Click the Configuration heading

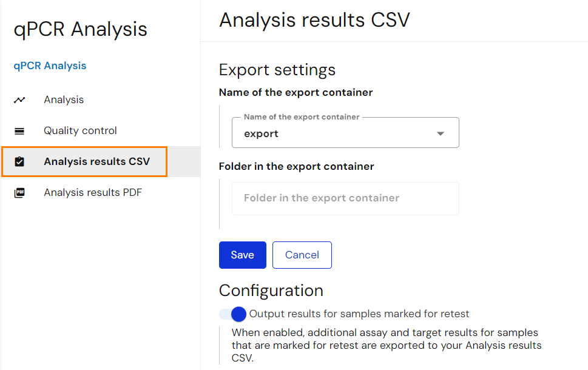click(x=271, y=291)
